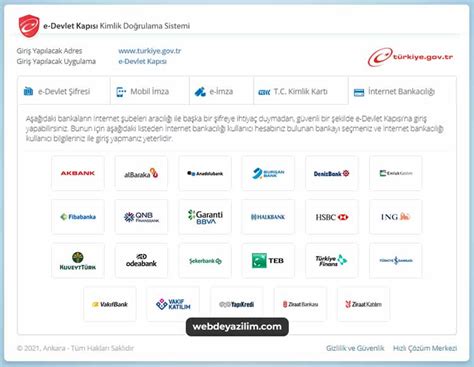Open Hızlı Çözüm Merkezi link
Screen dimensions: 474x367
tap(425, 348)
